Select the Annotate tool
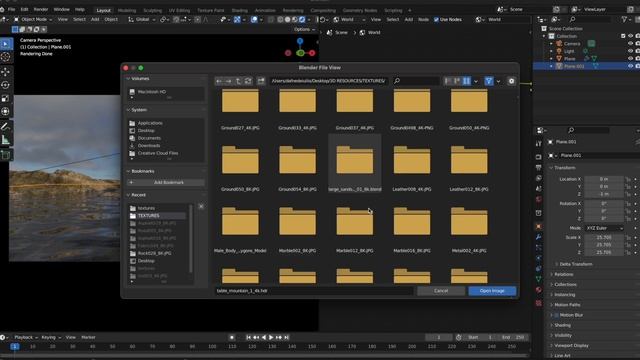 (6, 127)
